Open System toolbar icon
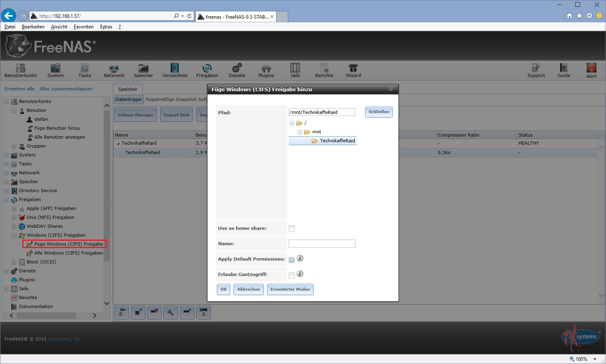This screenshot has height=364, width=606. pyautogui.click(x=56, y=70)
